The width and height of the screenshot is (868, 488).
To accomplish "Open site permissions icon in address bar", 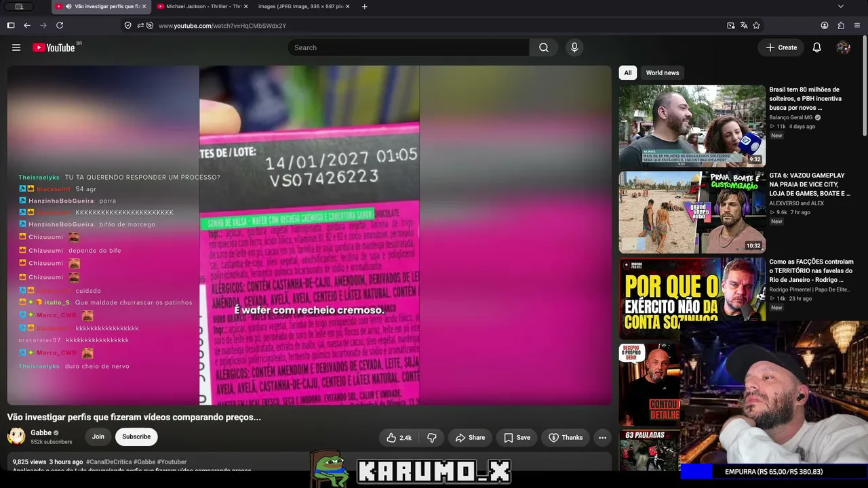I will 140,25.
